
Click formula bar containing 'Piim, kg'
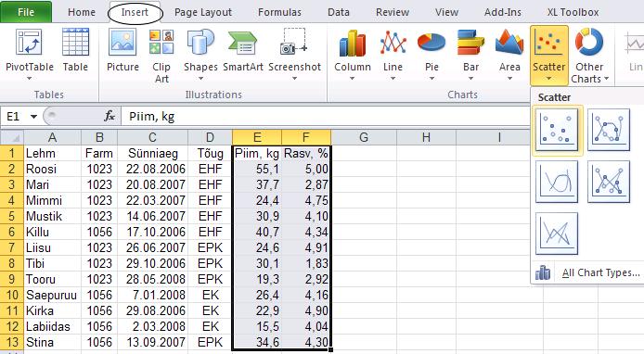pos(326,117)
